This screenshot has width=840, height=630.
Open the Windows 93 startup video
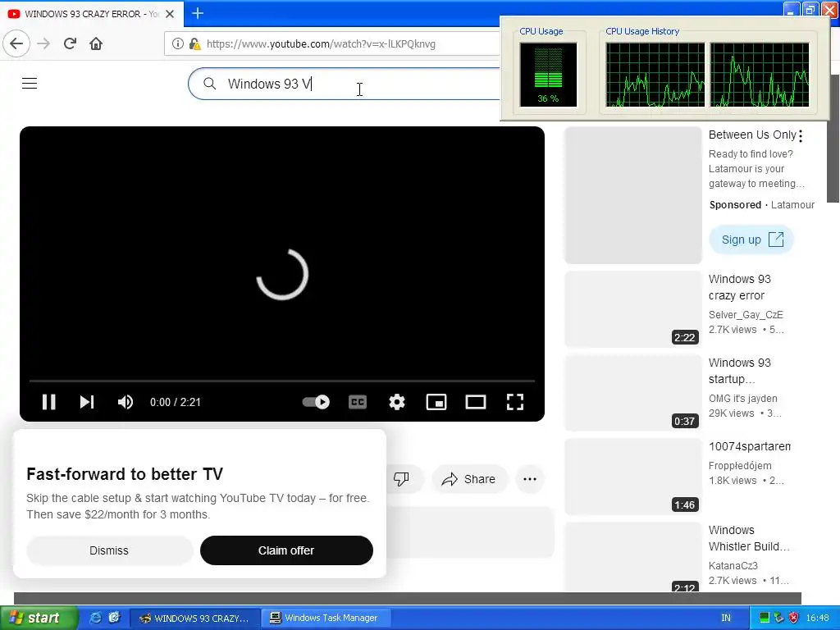(x=740, y=371)
